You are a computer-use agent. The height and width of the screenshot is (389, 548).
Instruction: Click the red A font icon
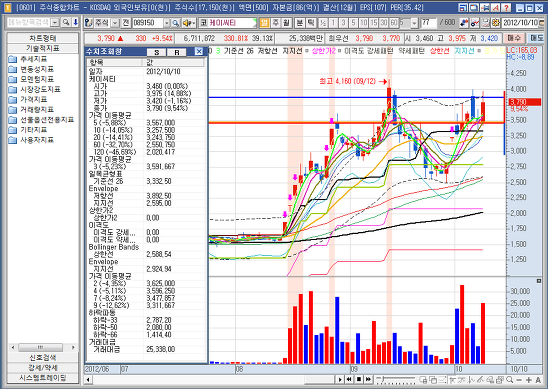click(495, 7)
